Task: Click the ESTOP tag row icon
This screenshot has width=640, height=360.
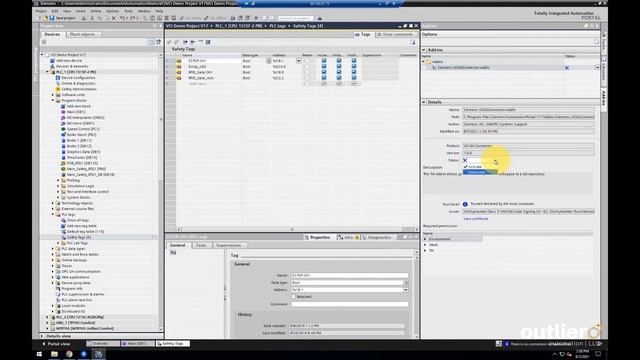Action: coord(179,61)
